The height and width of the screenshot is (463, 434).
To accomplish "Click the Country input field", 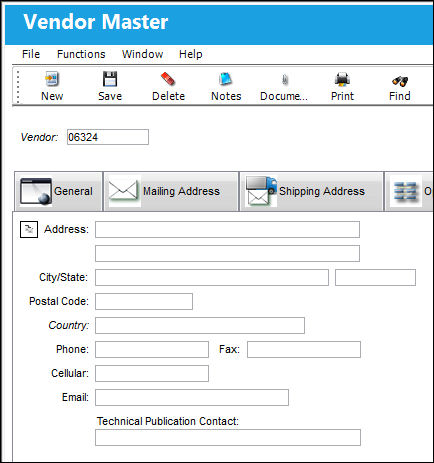I will [x=200, y=325].
